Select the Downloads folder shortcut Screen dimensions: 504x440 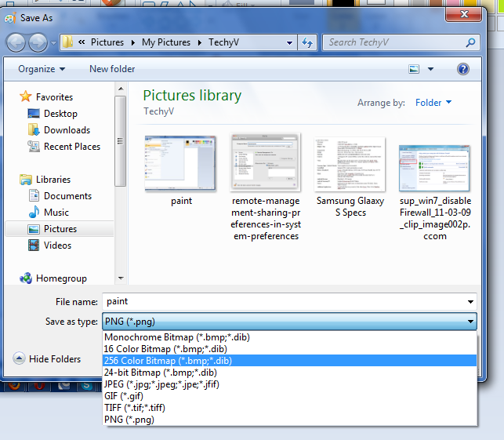[67, 130]
